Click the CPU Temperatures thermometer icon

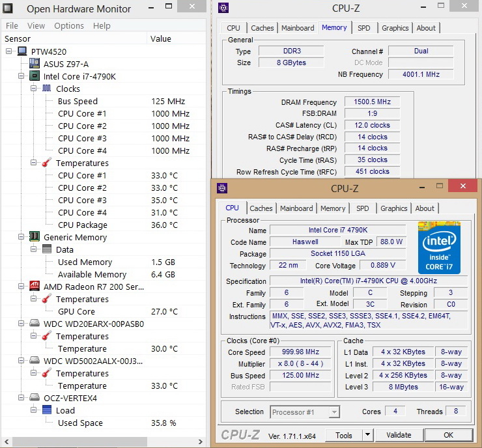[x=46, y=163]
